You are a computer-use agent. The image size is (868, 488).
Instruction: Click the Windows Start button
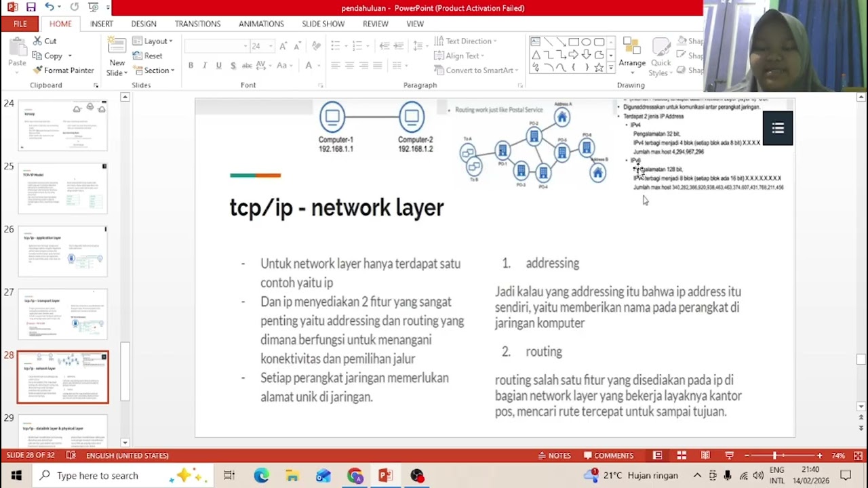point(16,476)
